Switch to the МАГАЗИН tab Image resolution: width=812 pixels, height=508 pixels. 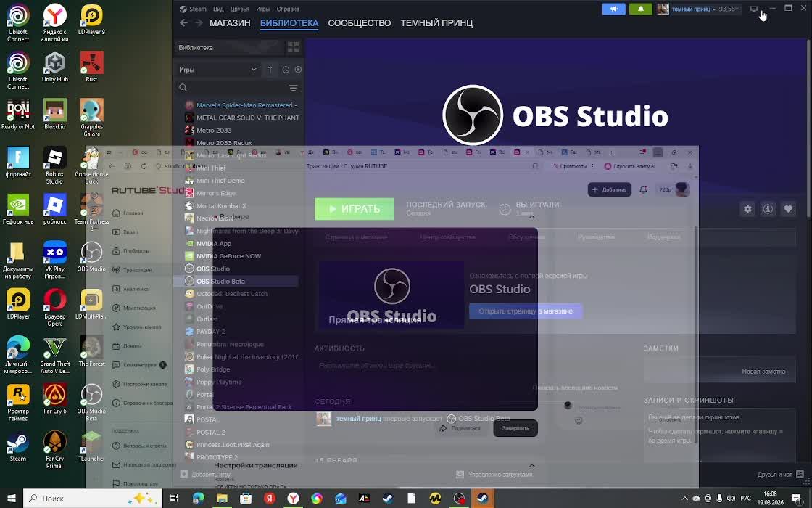pos(230,22)
